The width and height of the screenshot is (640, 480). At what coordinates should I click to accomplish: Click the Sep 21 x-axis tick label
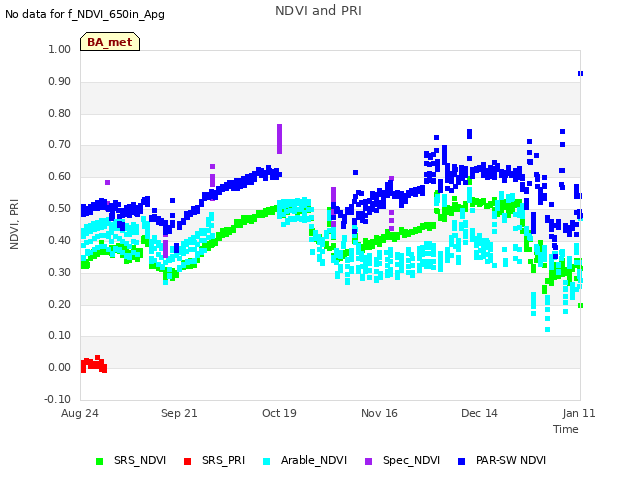tap(179, 413)
